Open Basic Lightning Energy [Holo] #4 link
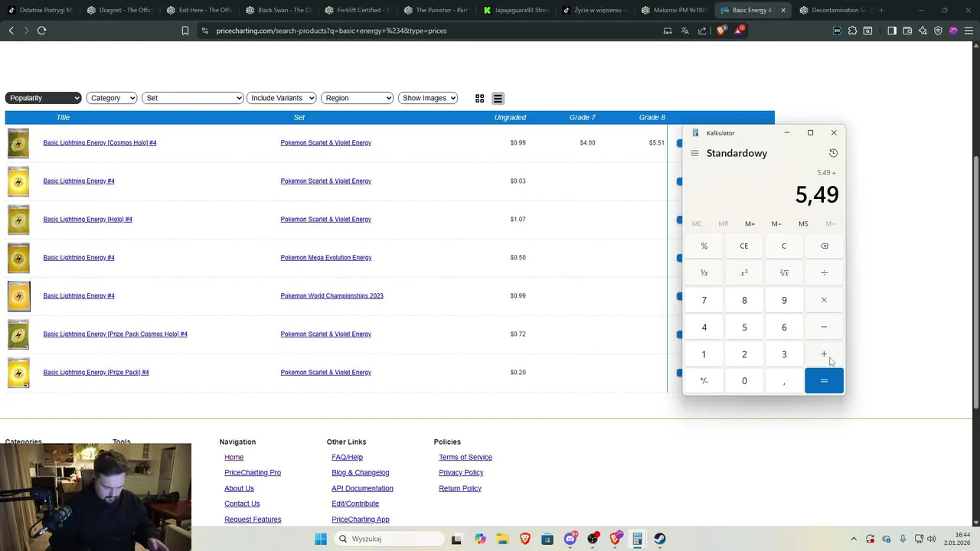This screenshot has height=551, width=980. tap(87, 219)
